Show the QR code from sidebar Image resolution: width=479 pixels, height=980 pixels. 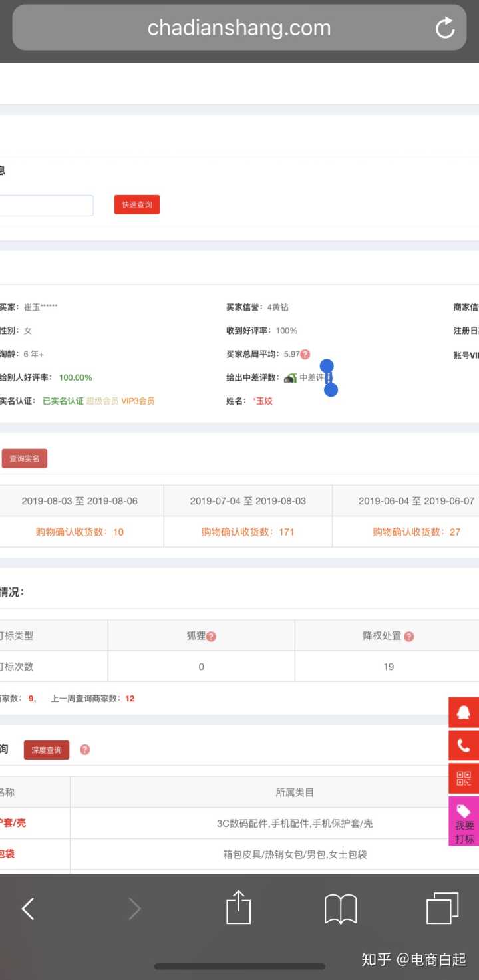[x=464, y=778]
